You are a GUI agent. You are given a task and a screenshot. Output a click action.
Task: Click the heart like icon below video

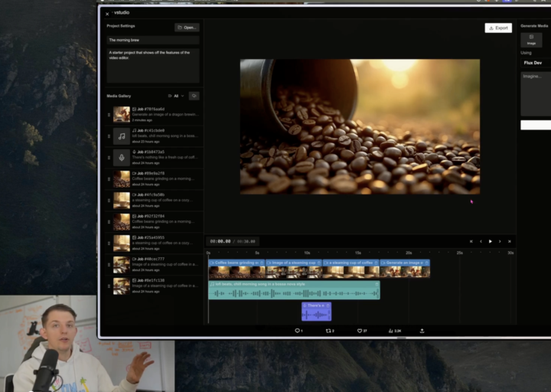tap(359, 331)
